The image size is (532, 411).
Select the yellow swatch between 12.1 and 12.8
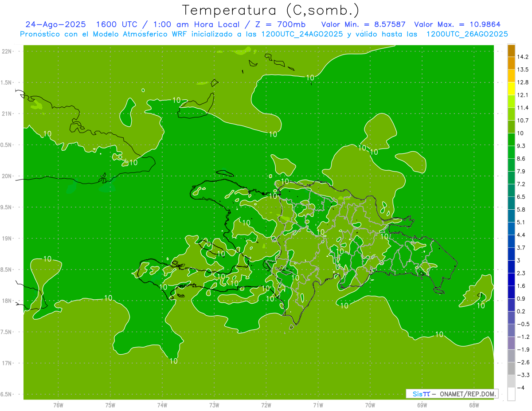click(x=511, y=89)
